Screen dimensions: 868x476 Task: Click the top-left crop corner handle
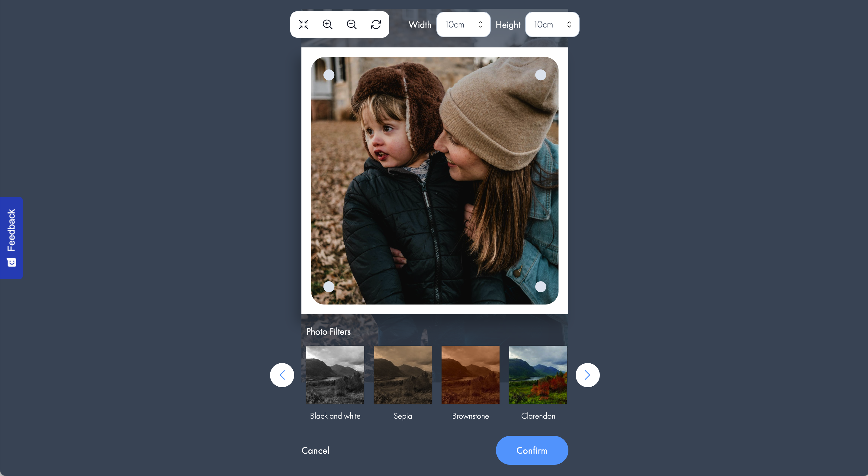pyautogui.click(x=329, y=75)
